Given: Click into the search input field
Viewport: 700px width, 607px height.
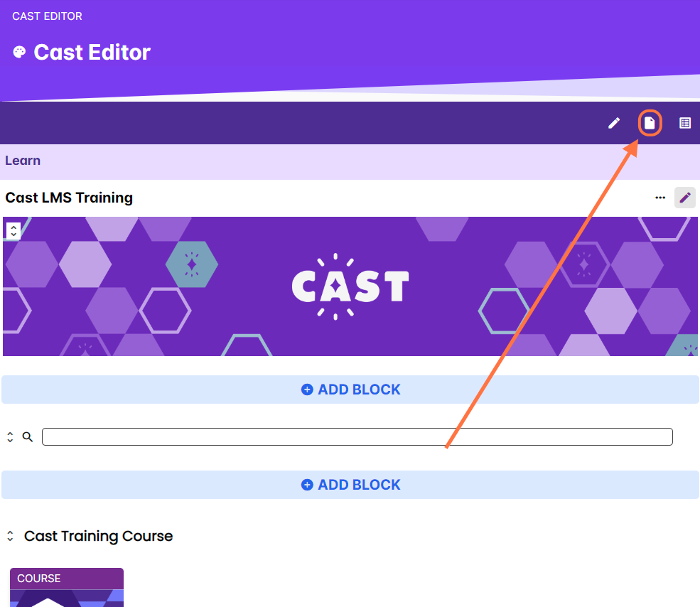Looking at the screenshot, I should click(x=357, y=437).
